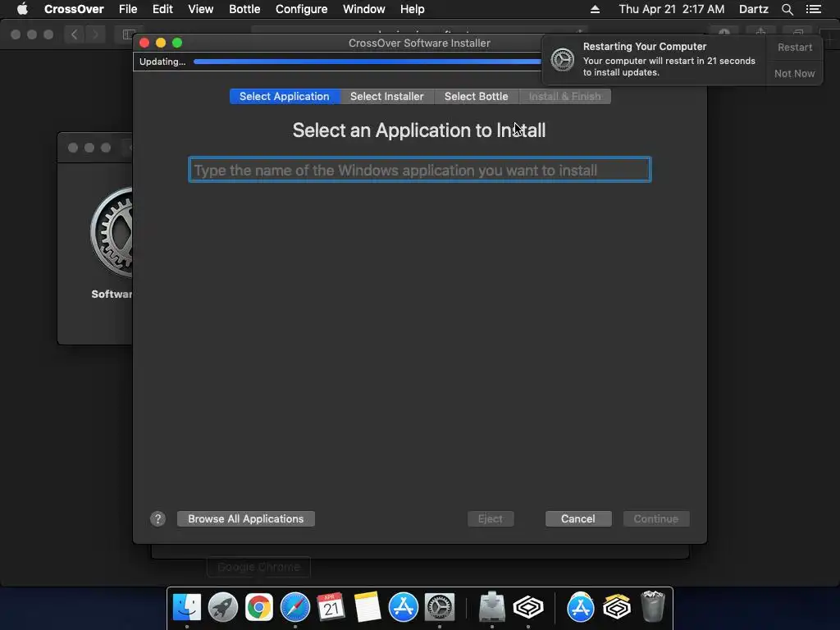Open Safari compass icon in Dock
Viewport: 840px width, 630px height.
click(295, 607)
